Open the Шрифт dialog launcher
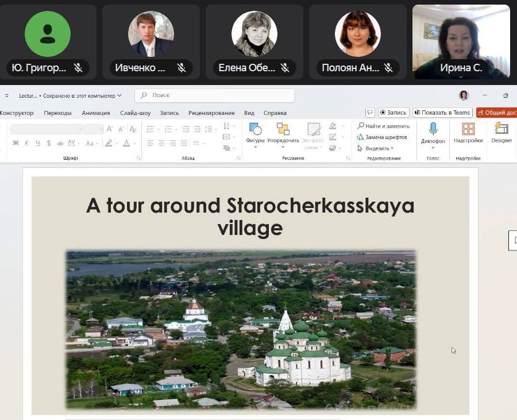517x420 pixels. [x=138, y=158]
